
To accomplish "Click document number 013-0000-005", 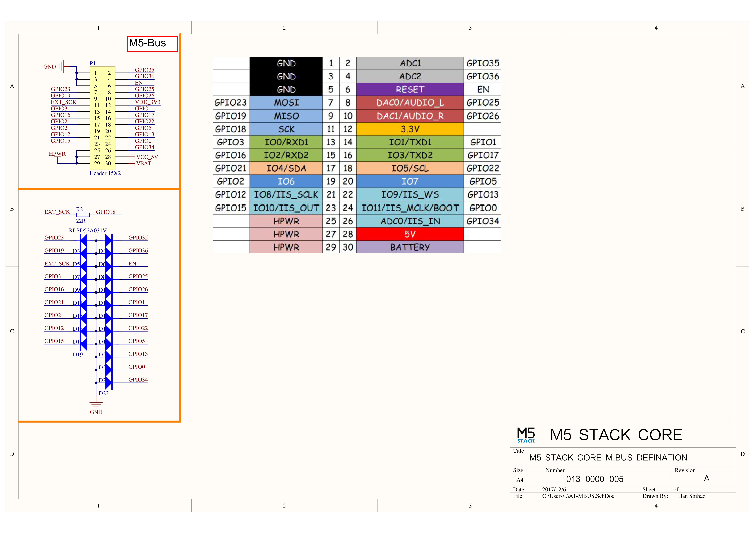I will [595, 479].
